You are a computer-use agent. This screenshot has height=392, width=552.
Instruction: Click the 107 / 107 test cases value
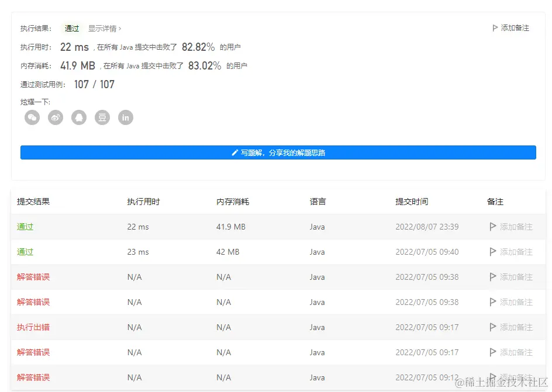click(x=94, y=84)
